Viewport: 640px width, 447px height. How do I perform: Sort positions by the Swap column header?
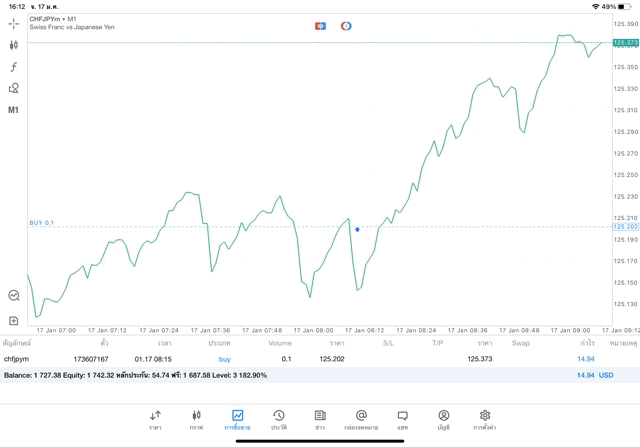(x=521, y=343)
